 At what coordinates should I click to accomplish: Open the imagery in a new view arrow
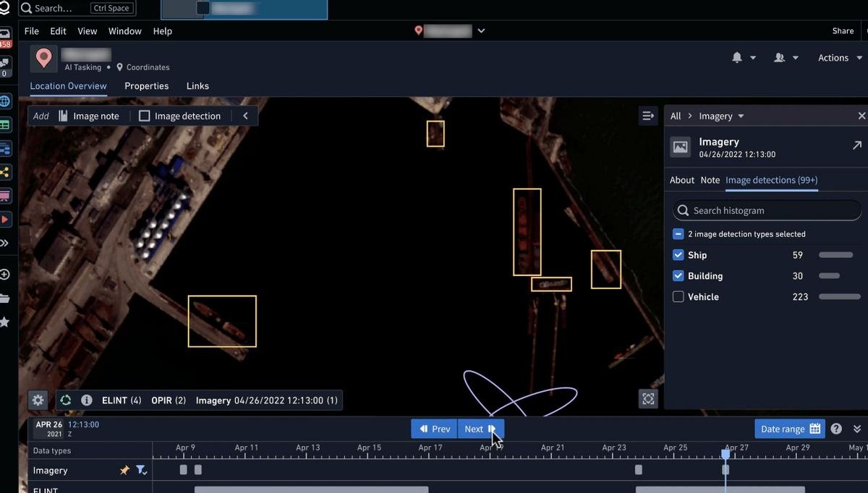(856, 145)
